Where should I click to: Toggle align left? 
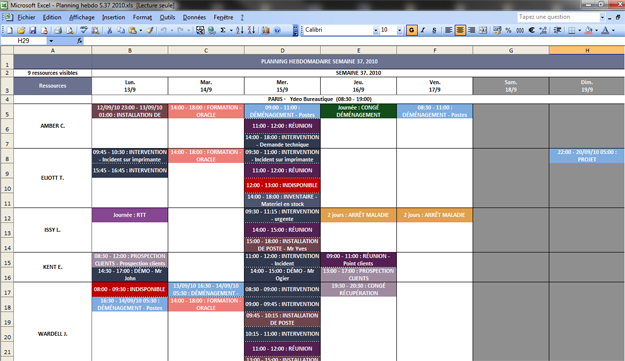pyautogui.click(x=448, y=30)
